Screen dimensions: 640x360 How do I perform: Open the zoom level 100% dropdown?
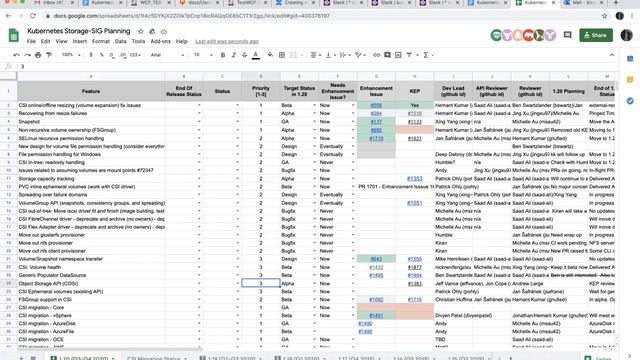coord(71,55)
